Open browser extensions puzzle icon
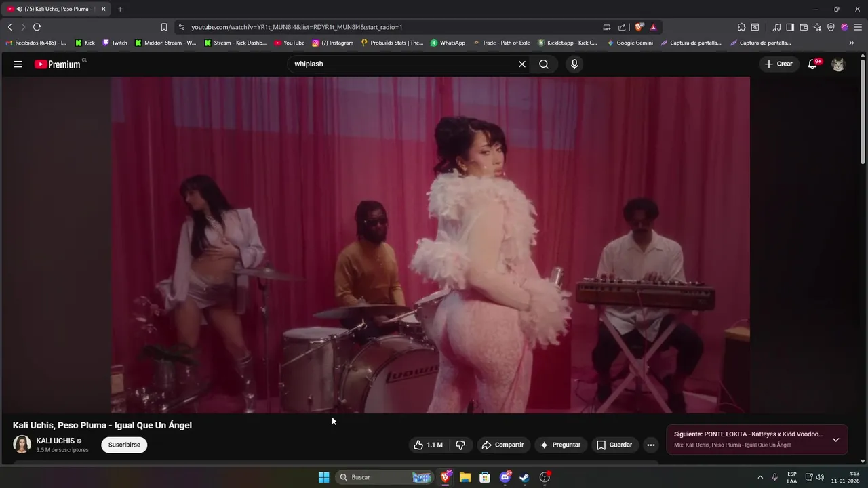Image resolution: width=868 pixels, height=488 pixels. point(741,27)
